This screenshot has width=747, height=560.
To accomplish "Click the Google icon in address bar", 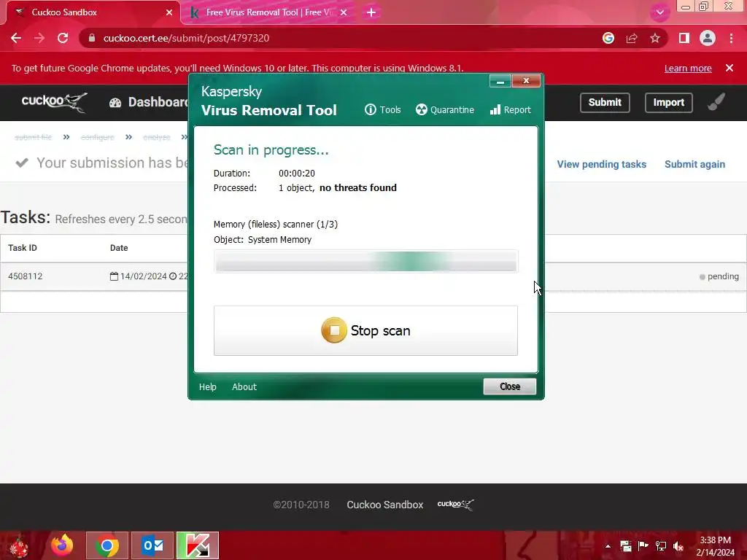I will 608,38.
